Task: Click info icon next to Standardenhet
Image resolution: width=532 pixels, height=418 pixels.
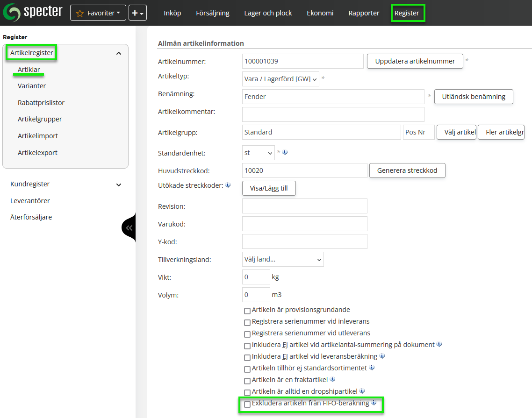Action: coord(285,152)
